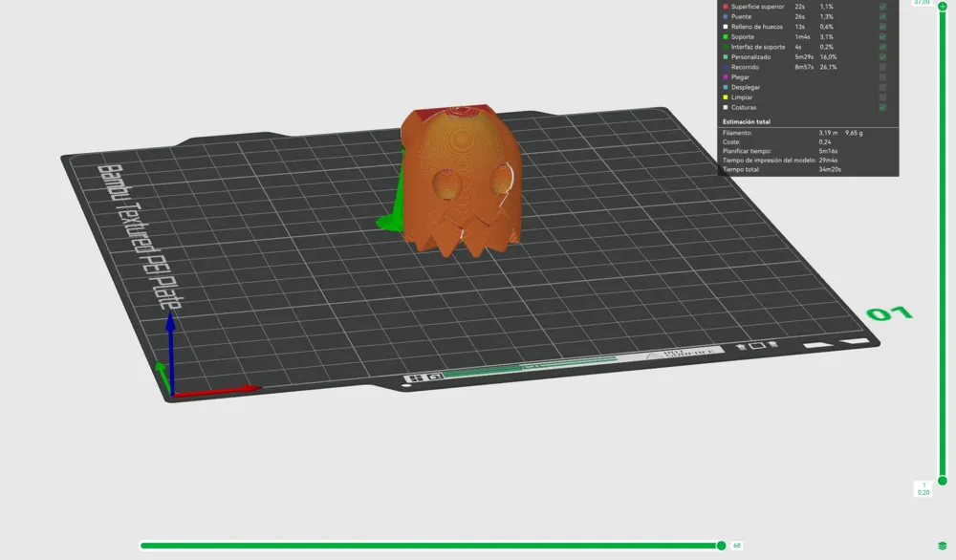Select the orange ghost model on the plate
956x560 pixels.
point(462,181)
